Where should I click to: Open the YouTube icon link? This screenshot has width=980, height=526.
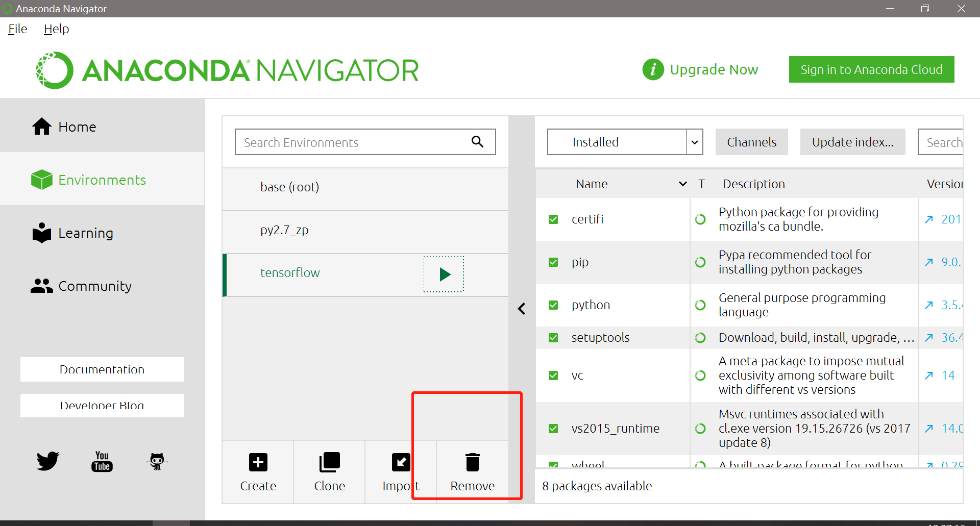[102, 461]
